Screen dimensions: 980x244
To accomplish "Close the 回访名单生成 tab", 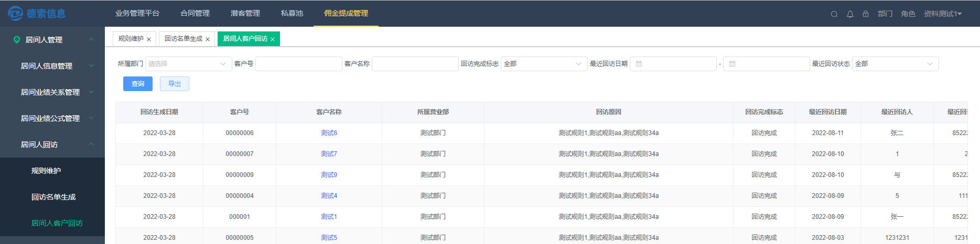I will click(x=208, y=39).
